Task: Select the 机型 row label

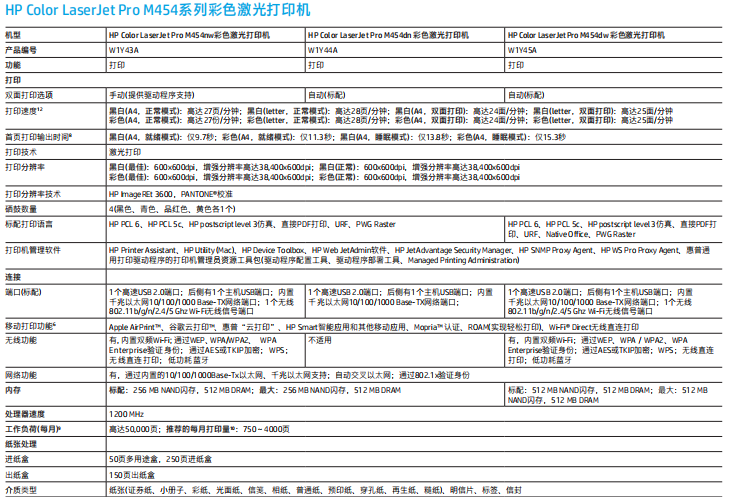Action: pyautogui.click(x=13, y=35)
